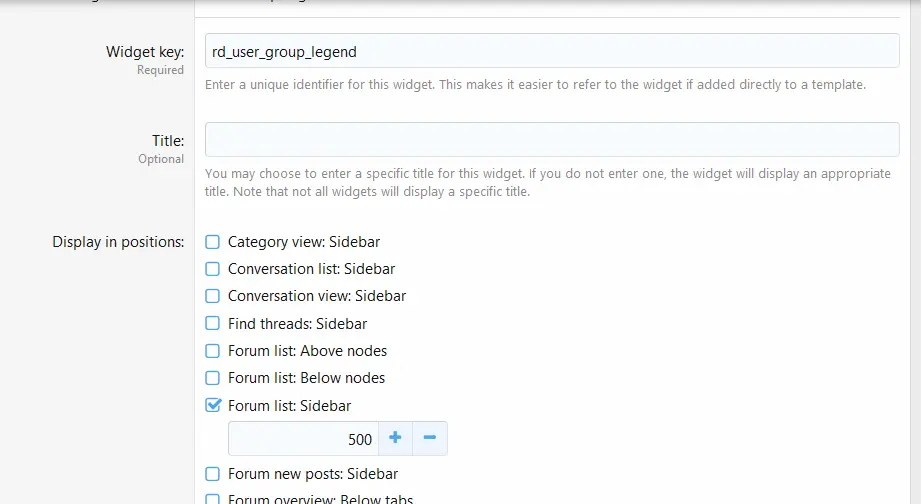Uncheck Forum list: Sidebar checkbox

[213, 405]
